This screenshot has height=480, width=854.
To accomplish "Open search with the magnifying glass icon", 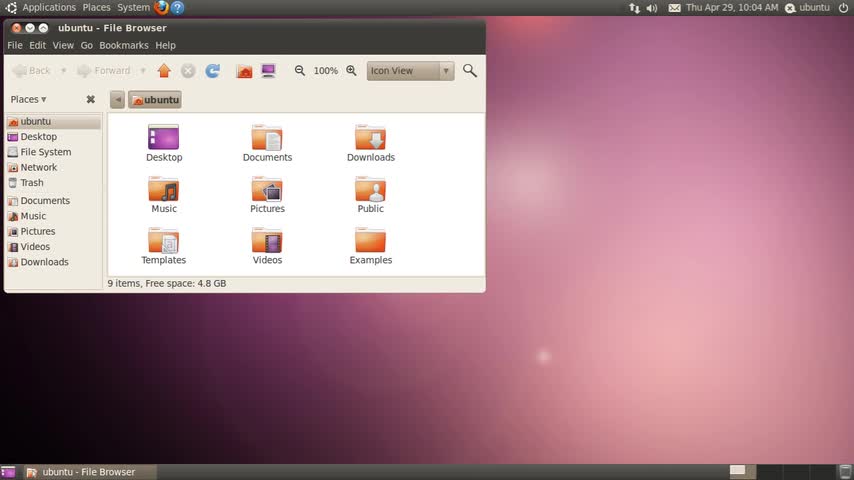I will coord(469,70).
